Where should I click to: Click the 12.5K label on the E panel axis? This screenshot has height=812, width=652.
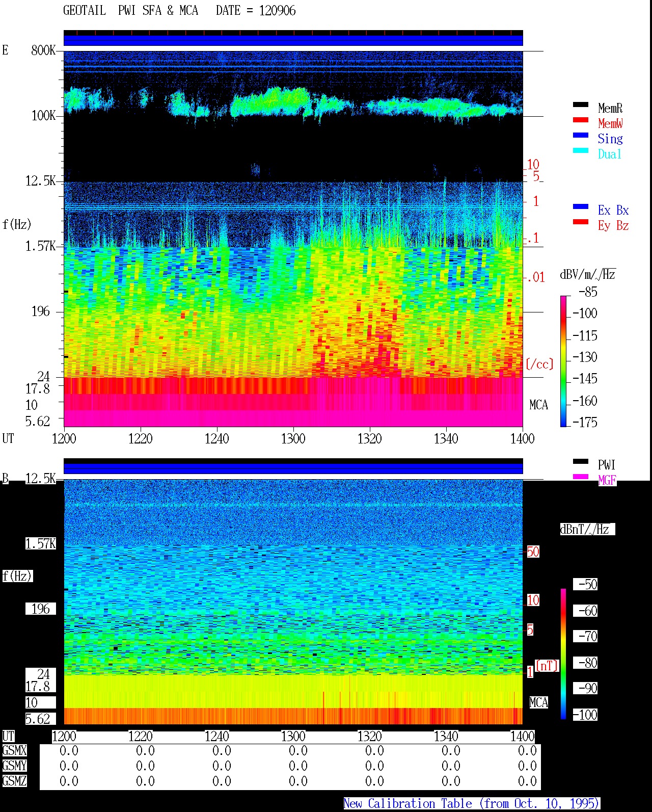[x=41, y=180]
